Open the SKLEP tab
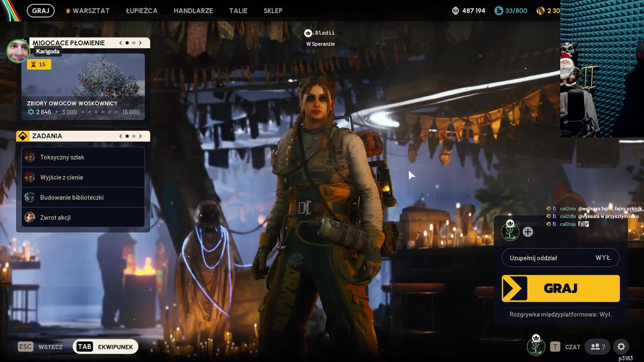644x362 pixels. (x=273, y=11)
